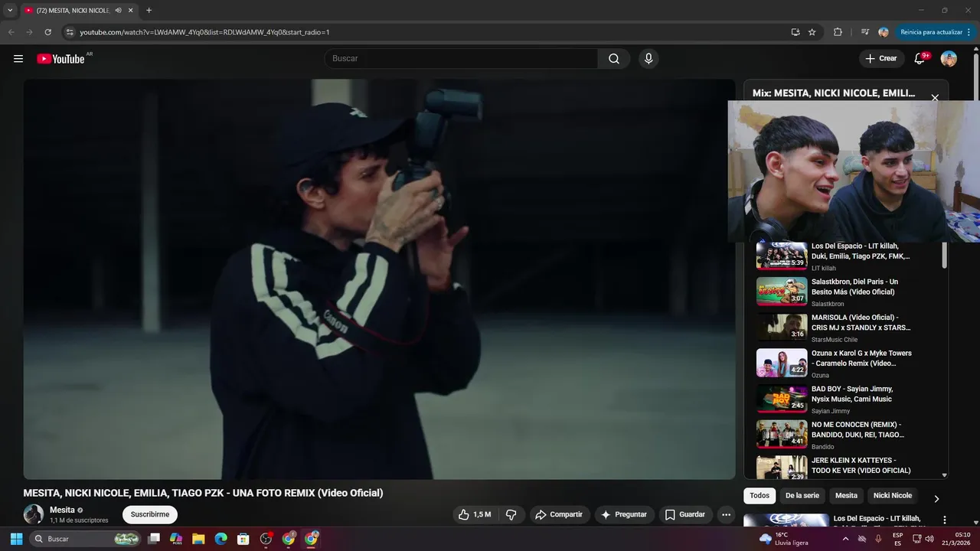Viewport: 980px width, 551px height.
Task: Go to YouTube home via logo
Action: click(x=60, y=59)
